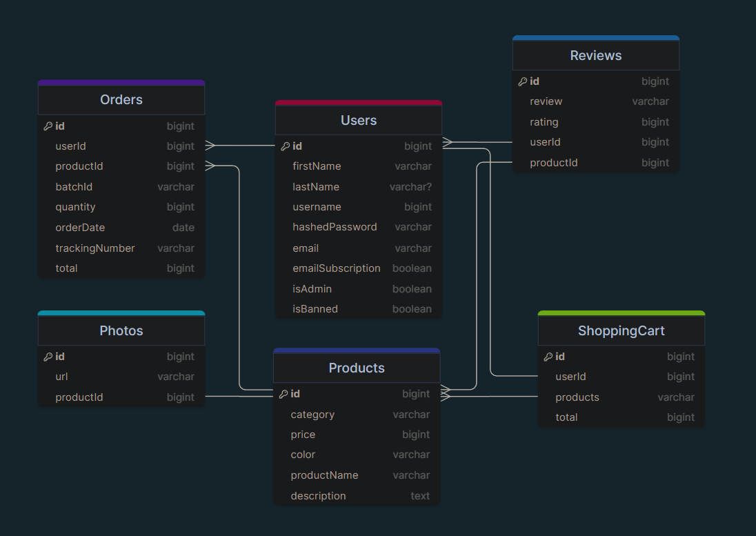Select the Reviews table header
The height and width of the screenshot is (536, 756).
(x=596, y=55)
